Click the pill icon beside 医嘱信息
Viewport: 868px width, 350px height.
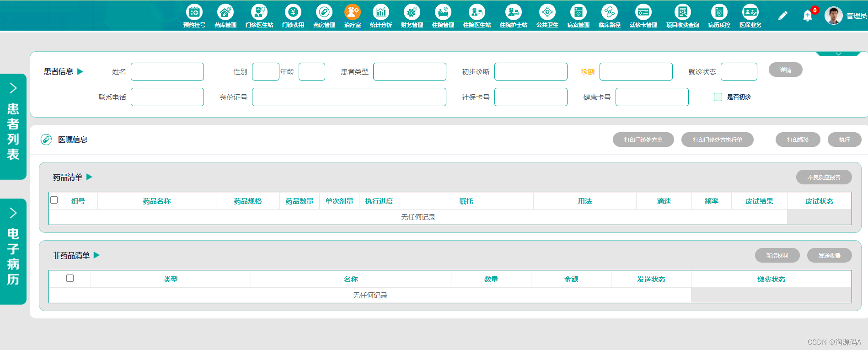46,140
